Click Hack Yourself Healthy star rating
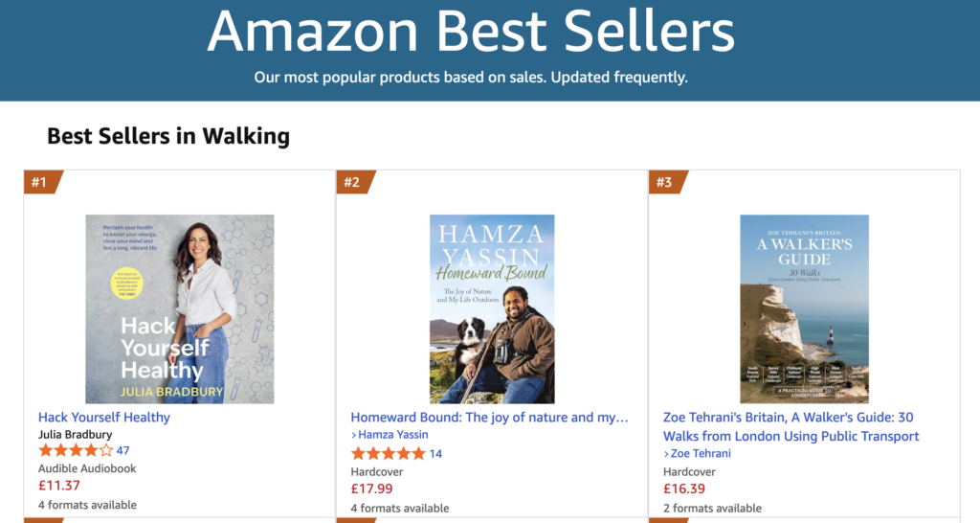 [x=75, y=450]
